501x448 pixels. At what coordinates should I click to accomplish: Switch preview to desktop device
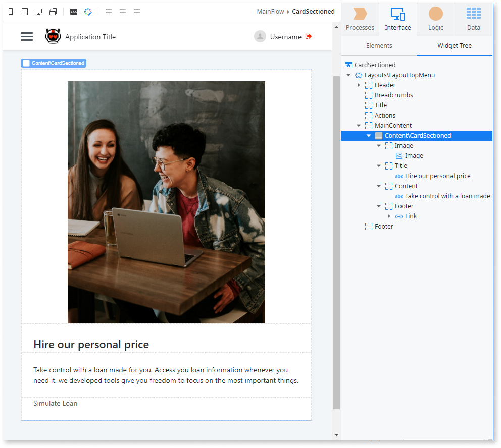[39, 12]
